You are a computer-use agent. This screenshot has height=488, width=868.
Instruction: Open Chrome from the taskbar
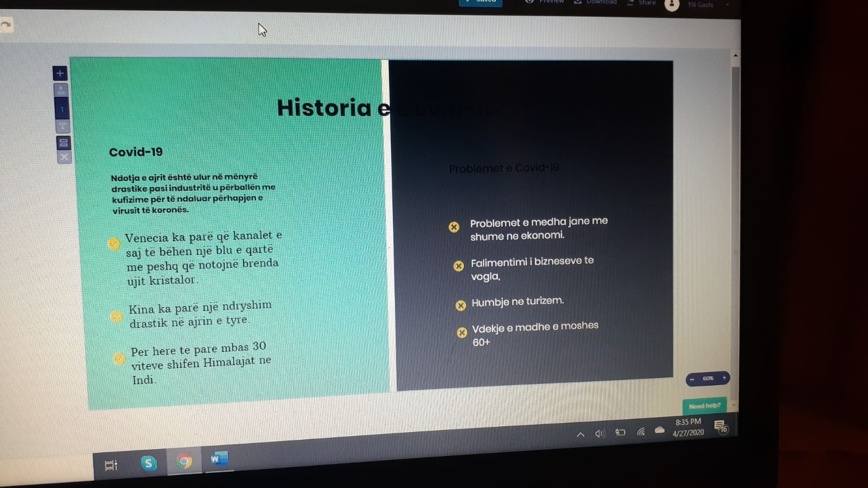coord(184,461)
